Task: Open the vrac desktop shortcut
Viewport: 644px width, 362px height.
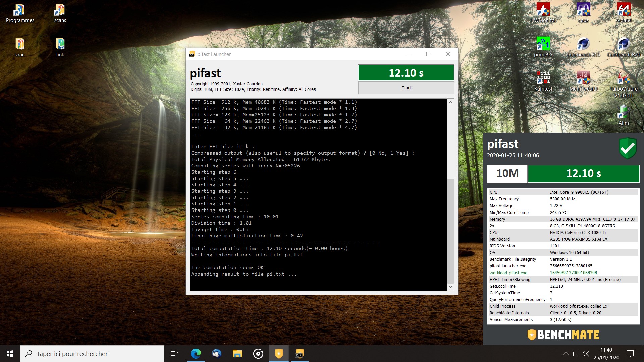Action: point(20,48)
